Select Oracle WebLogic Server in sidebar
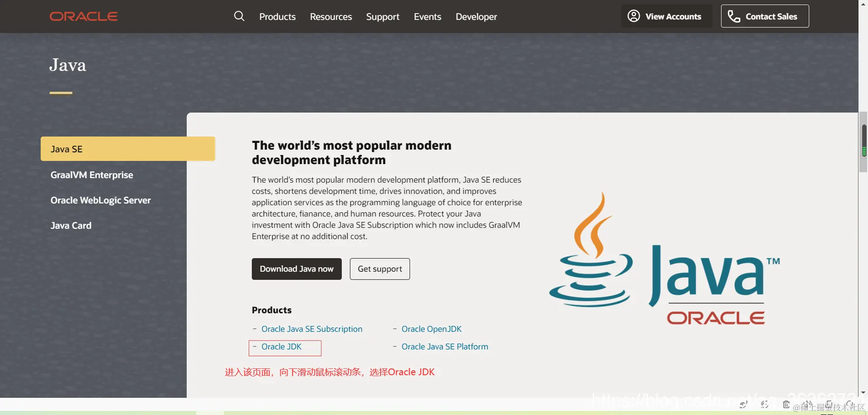Screen dimensions: 868x415 [x=100, y=200]
